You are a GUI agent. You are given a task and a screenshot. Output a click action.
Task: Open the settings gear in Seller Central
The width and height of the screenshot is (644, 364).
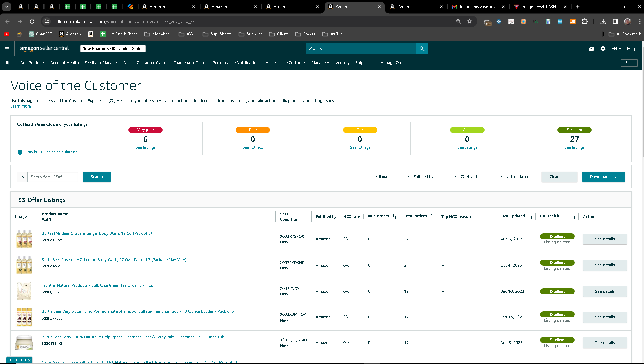(603, 49)
